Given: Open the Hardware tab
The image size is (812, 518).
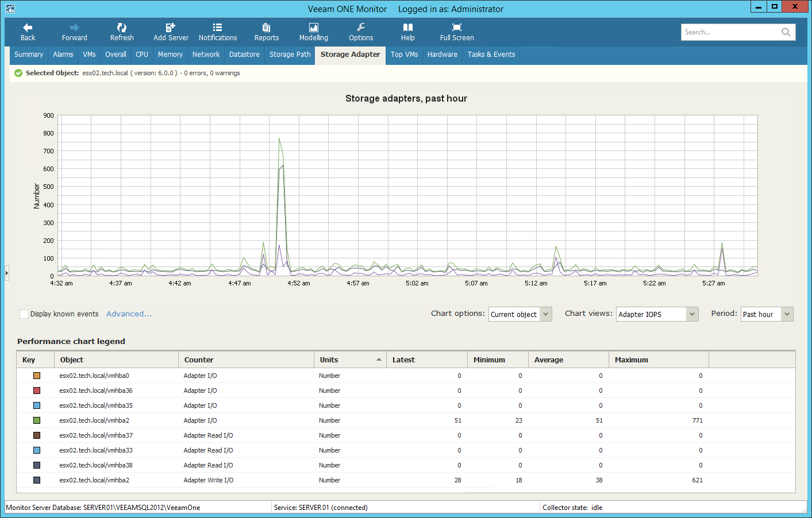Looking at the screenshot, I should [x=442, y=55].
